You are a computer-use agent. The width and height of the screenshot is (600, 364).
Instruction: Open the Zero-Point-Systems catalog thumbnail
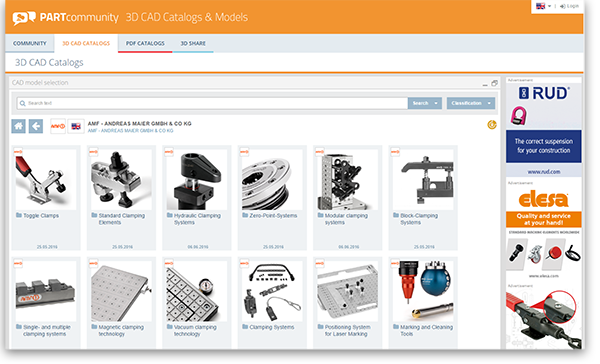pos(272,180)
